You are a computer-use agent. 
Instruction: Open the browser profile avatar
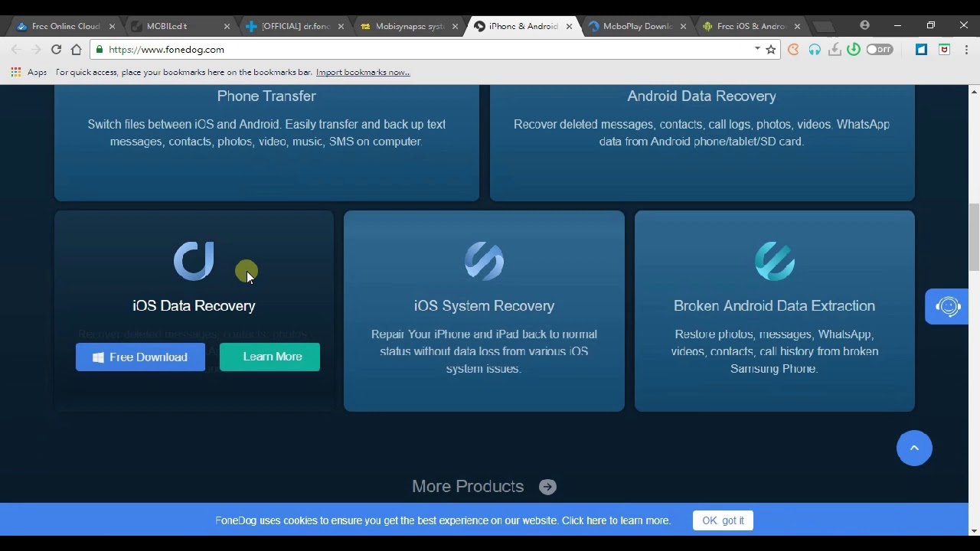tap(864, 25)
